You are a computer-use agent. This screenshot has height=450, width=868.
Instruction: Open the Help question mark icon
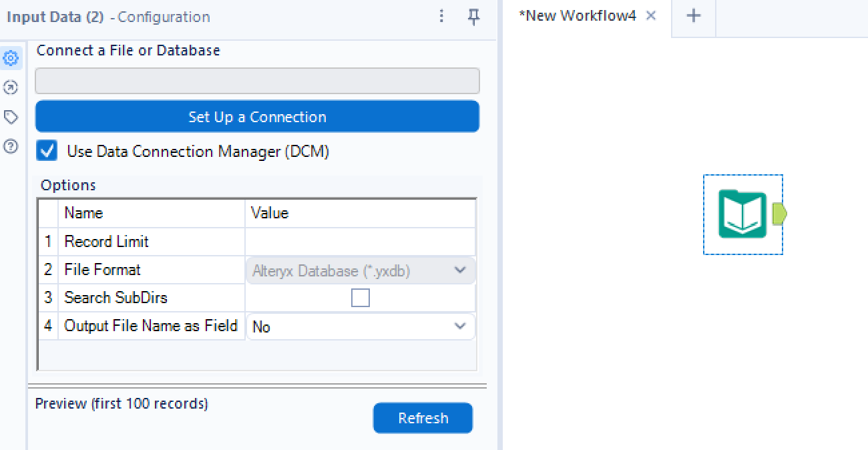tap(11, 147)
